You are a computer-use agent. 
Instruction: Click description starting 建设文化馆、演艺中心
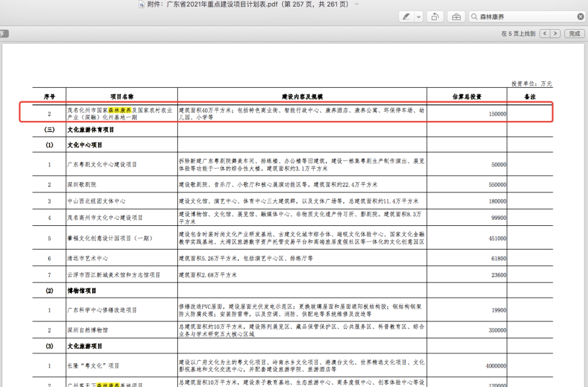pyautogui.click(x=299, y=201)
